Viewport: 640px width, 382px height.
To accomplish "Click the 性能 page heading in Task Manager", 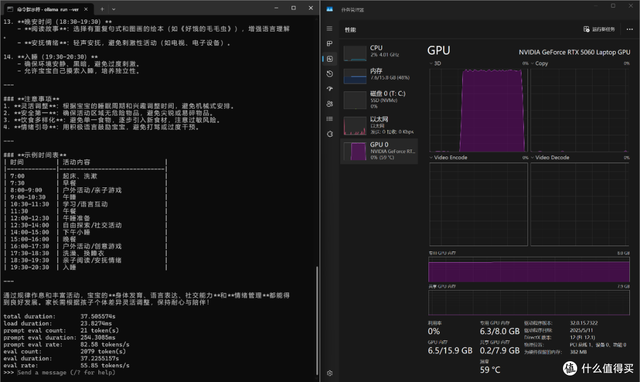I will [350, 30].
